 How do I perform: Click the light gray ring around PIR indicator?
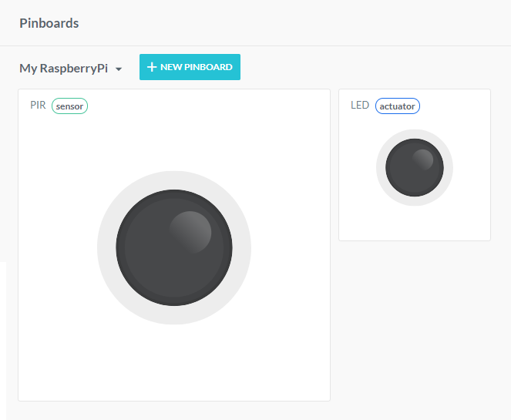pos(106,247)
